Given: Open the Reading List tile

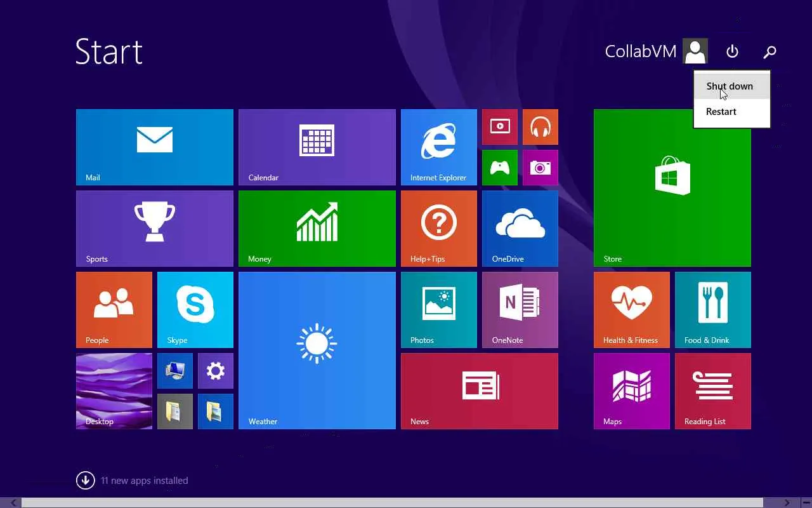Looking at the screenshot, I should [713, 391].
